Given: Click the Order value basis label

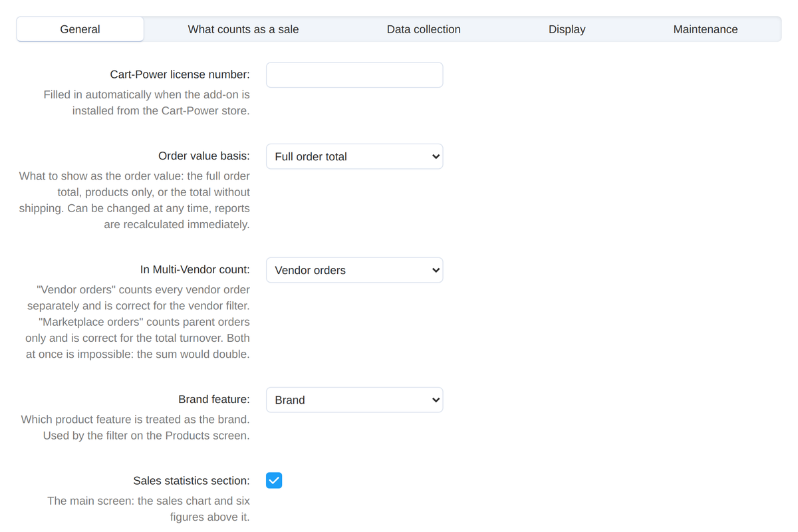Looking at the screenshot, I should click(204, 156).
